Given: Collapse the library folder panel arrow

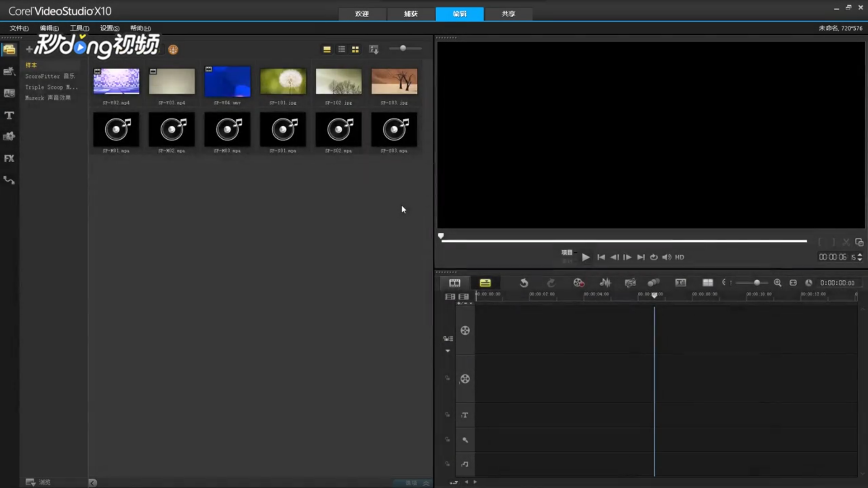Looking at the screenshot, I should 92,483.
